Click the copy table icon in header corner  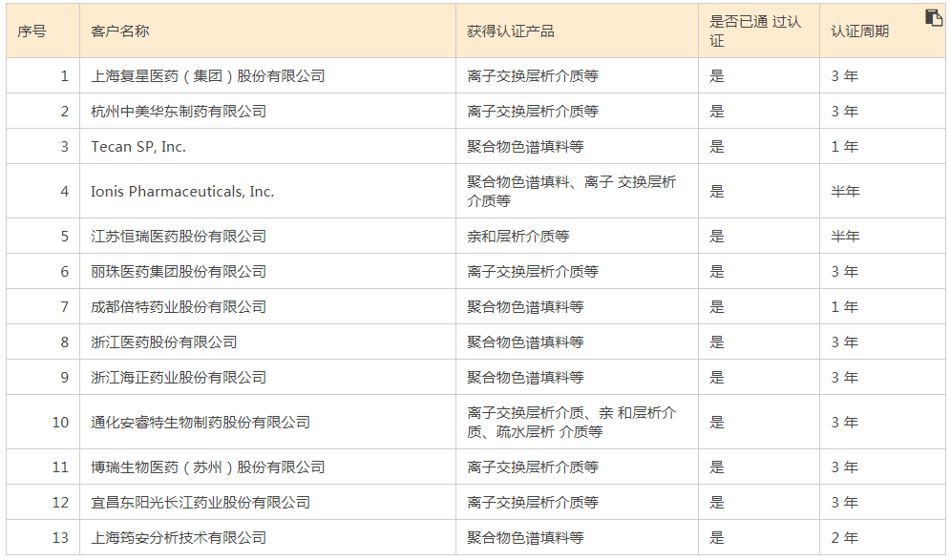click(934, 18)
